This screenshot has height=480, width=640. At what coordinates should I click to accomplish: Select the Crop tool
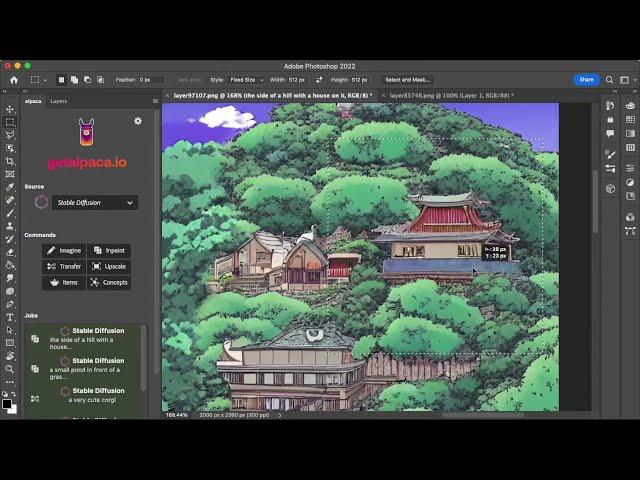[10, 161]
